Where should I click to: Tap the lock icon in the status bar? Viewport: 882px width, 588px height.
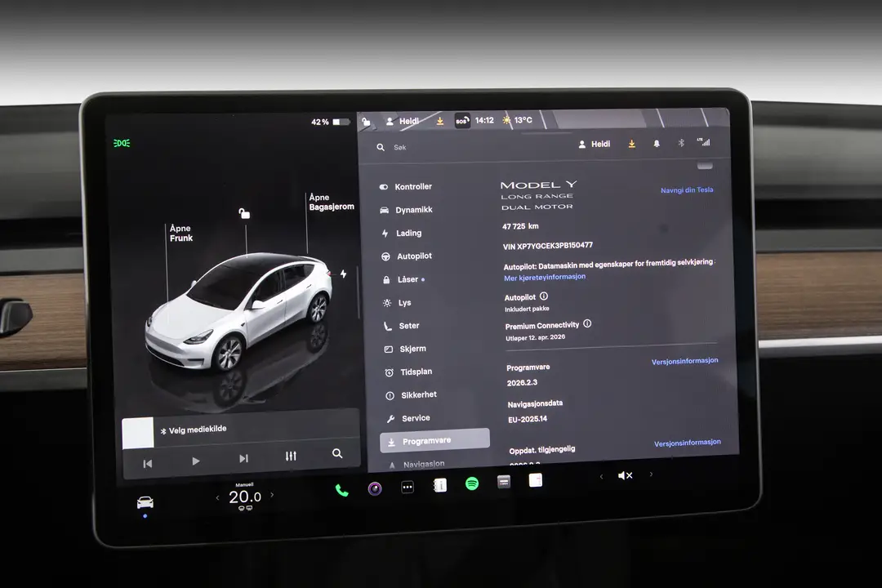[x=366, y=122]
